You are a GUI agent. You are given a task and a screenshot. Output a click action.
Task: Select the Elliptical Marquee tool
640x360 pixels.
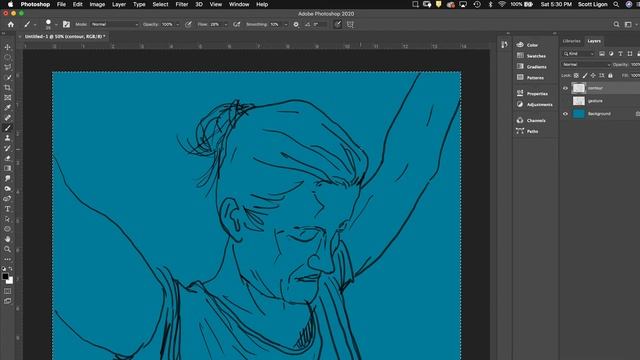coord(7,57)
